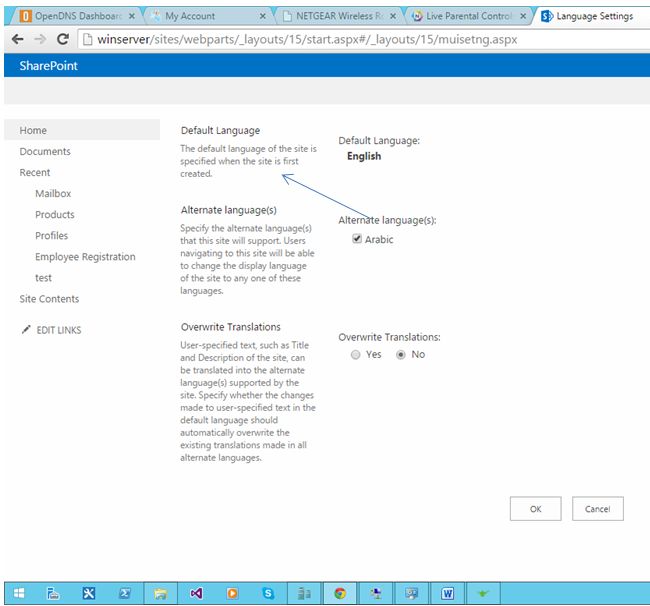Open the Mailbox link
Screen dimensions: 650x606
[x=53, y=194]
